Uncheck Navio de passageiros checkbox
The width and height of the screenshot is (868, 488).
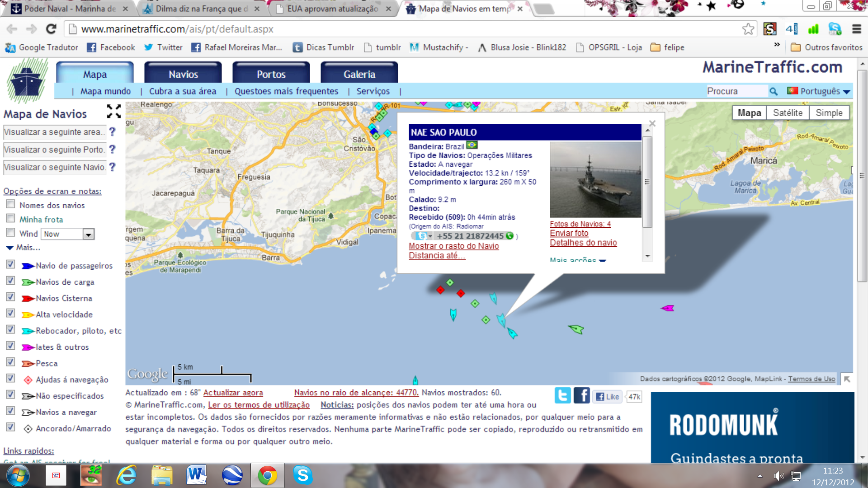(x=10, y=264)
